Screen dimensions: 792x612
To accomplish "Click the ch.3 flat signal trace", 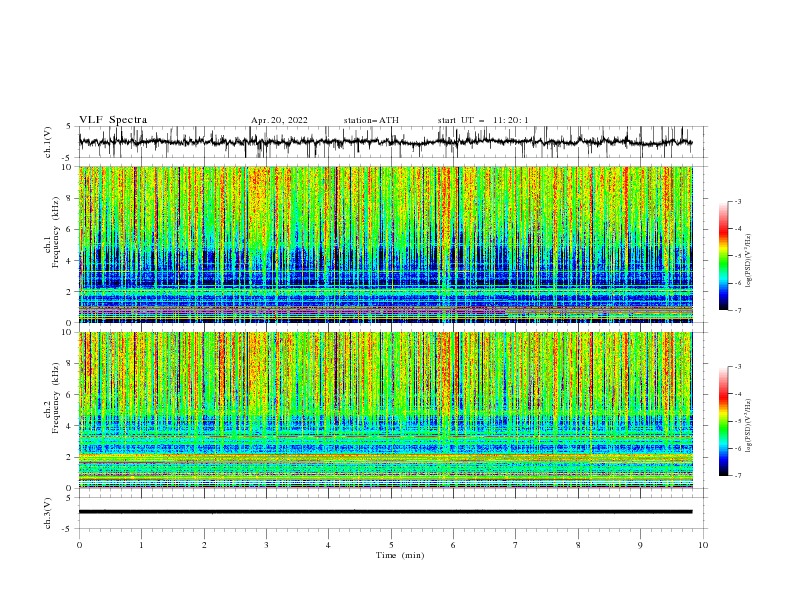I will pyautogui.click(x=385, y=512).
